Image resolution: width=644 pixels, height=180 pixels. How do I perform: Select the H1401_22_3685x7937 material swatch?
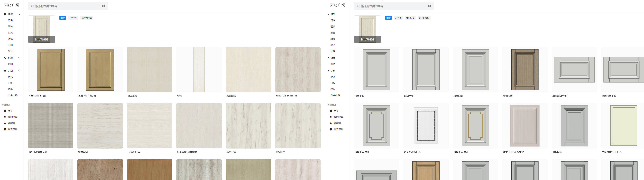click(x=298, y=70)
